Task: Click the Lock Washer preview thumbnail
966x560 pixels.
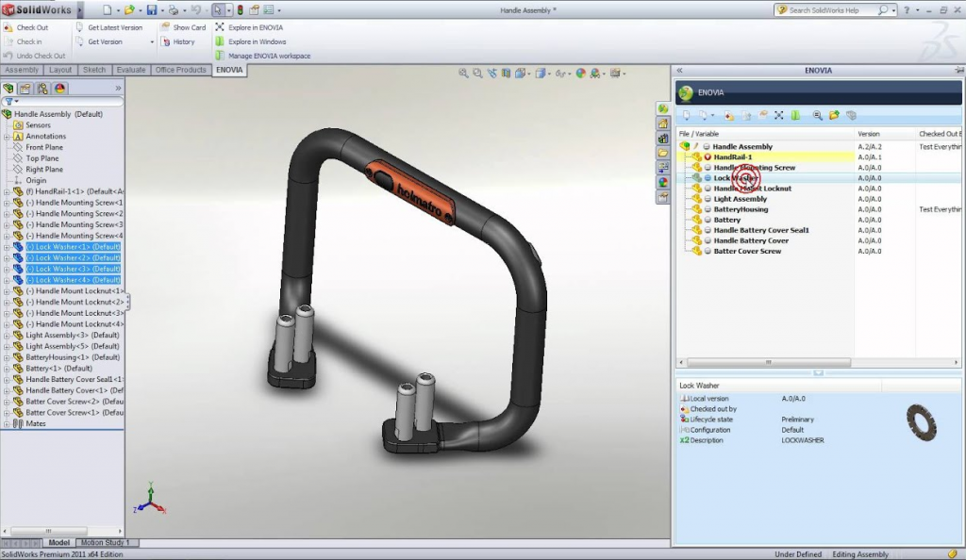Action: 921,421
